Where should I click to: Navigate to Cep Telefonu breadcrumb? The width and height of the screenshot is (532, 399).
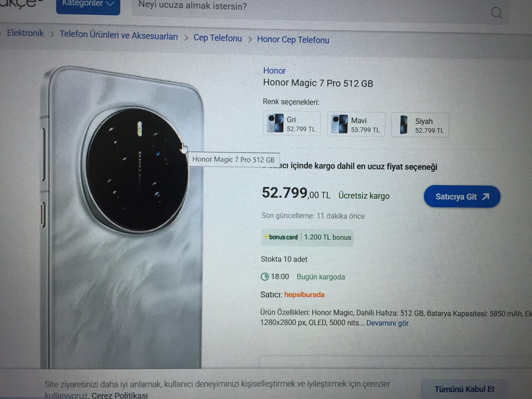(x=218, y=38)
